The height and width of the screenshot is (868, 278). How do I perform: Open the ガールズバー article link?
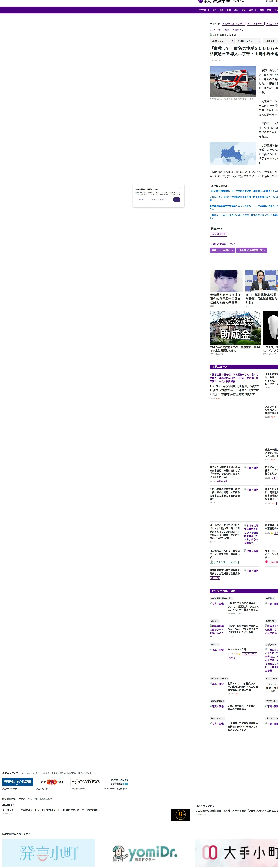(225, 532)
